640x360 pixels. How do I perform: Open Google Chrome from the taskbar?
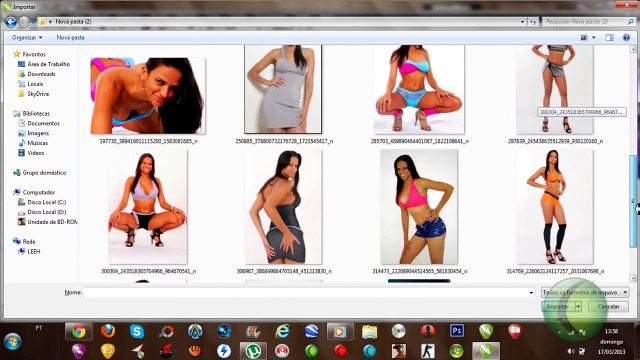coord(79,331)
